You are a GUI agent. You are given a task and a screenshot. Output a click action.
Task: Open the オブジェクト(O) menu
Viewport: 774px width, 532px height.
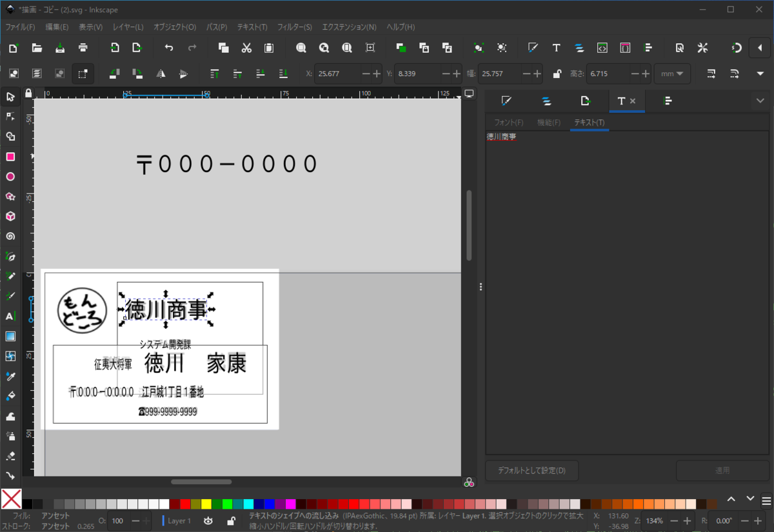click(x=175, y=27)
